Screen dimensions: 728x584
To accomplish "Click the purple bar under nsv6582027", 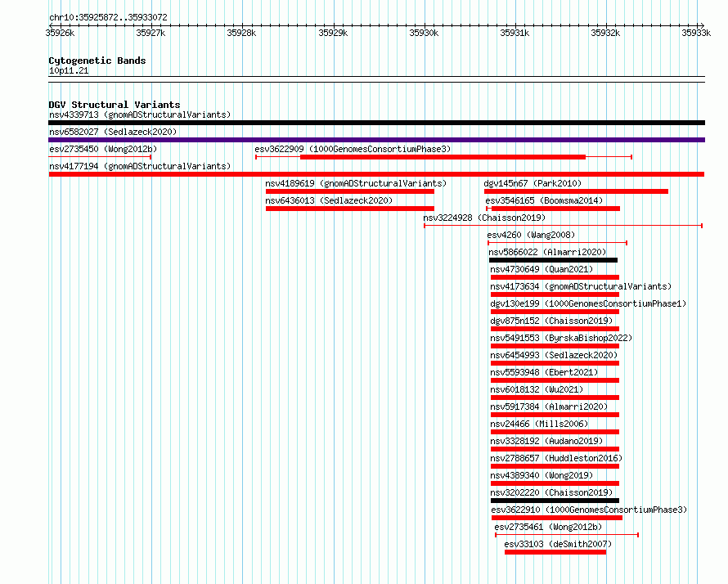I will click(x=376, y=140).
